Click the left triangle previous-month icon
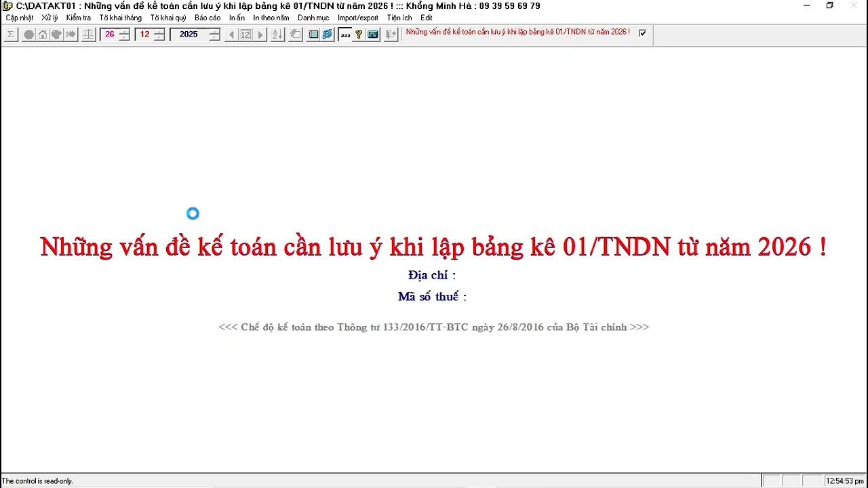 click(x=231, y=35)
